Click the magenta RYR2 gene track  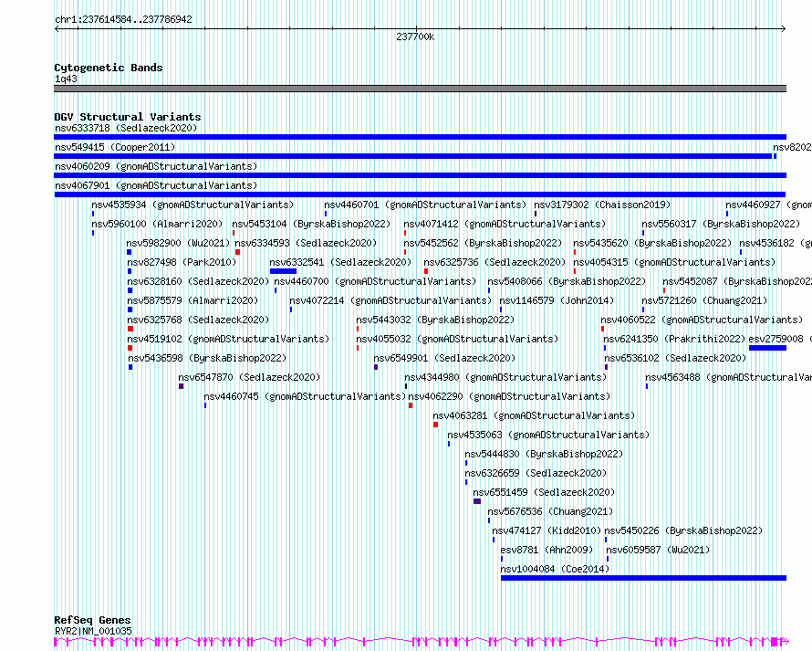[x=421, y=642]
